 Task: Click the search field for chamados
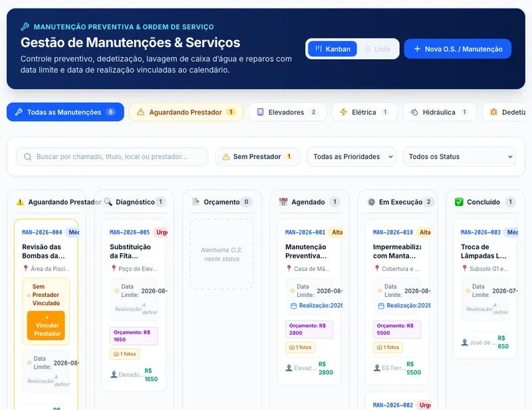[x=112, y=157]
